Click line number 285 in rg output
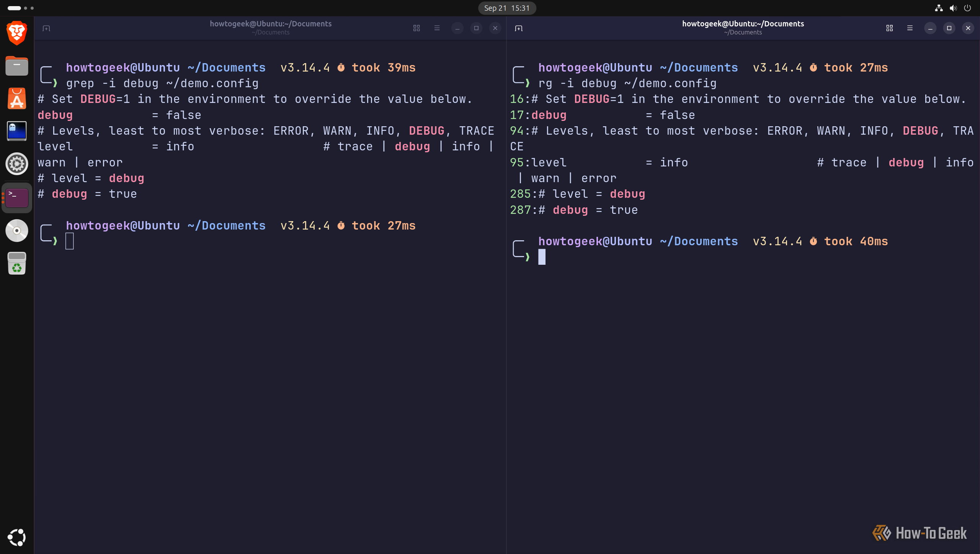This screenshot has width=980, height=554. (520, 194)
